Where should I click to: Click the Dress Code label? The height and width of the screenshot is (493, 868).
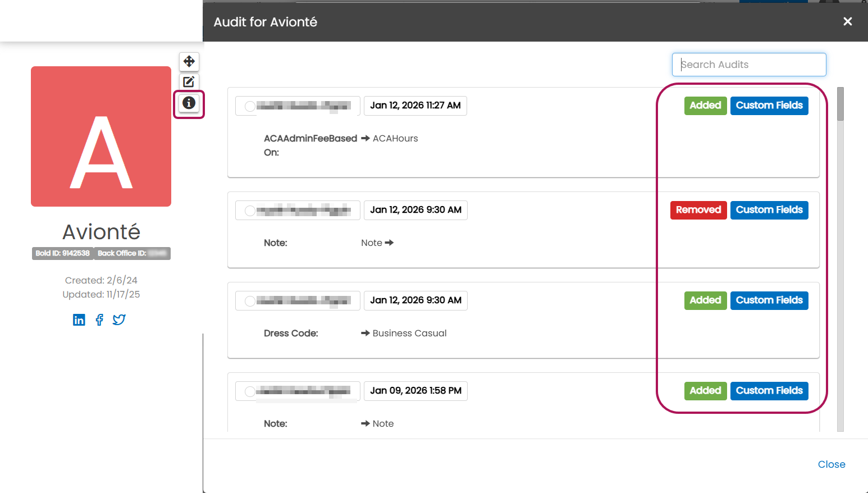(291, 333)
